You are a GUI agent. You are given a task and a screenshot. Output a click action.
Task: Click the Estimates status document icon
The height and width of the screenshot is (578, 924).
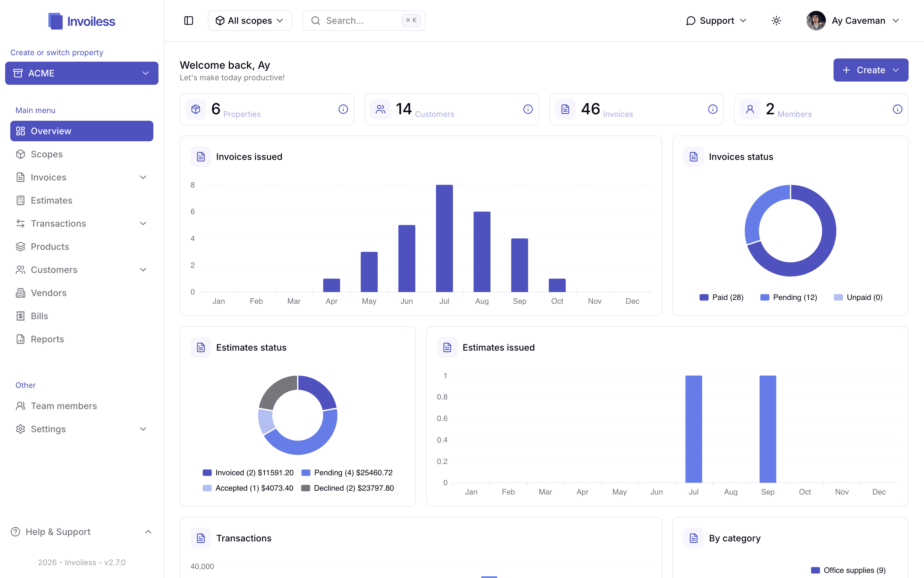tap(201, 347)
